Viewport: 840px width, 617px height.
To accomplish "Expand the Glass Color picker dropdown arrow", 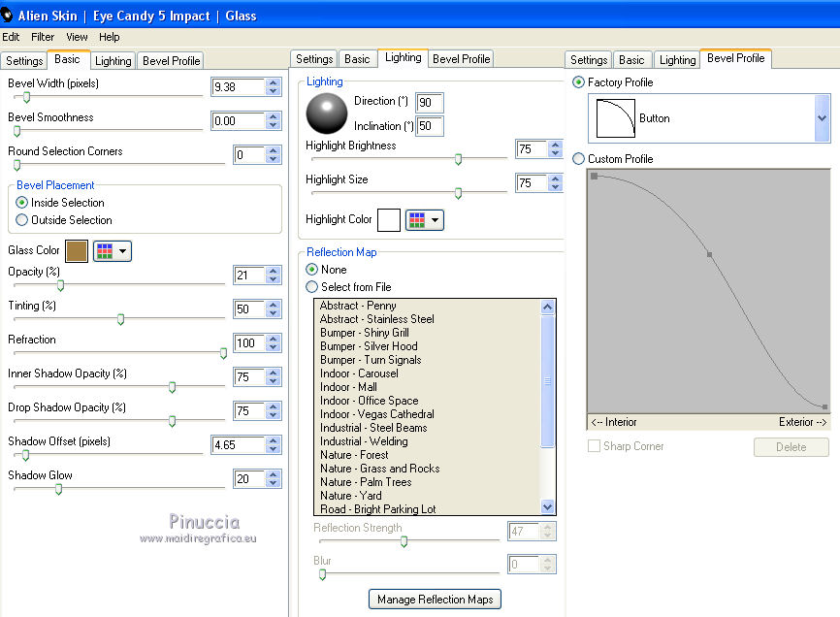I will click(123, 251).
